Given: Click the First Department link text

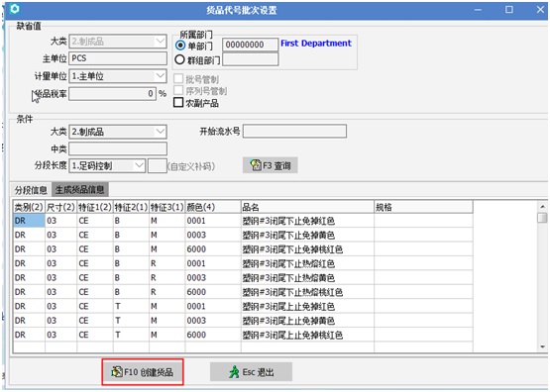Looking at the screenshot, I should pyautogui.click(x=316, y=44).
